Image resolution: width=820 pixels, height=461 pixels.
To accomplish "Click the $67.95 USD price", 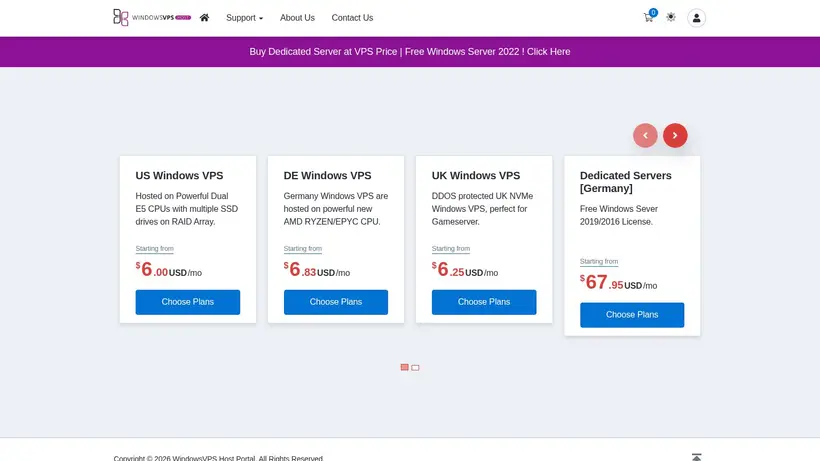I will point(619,282).
